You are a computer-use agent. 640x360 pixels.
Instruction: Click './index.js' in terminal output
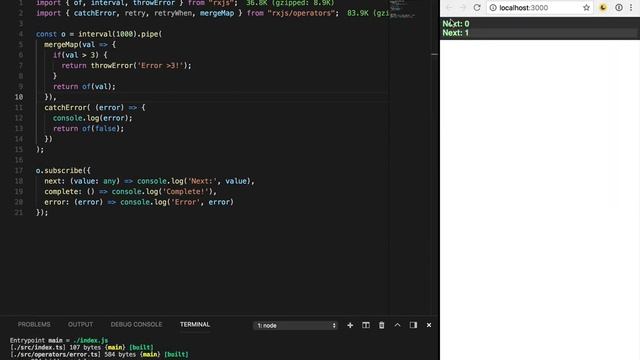coord(91,340)
